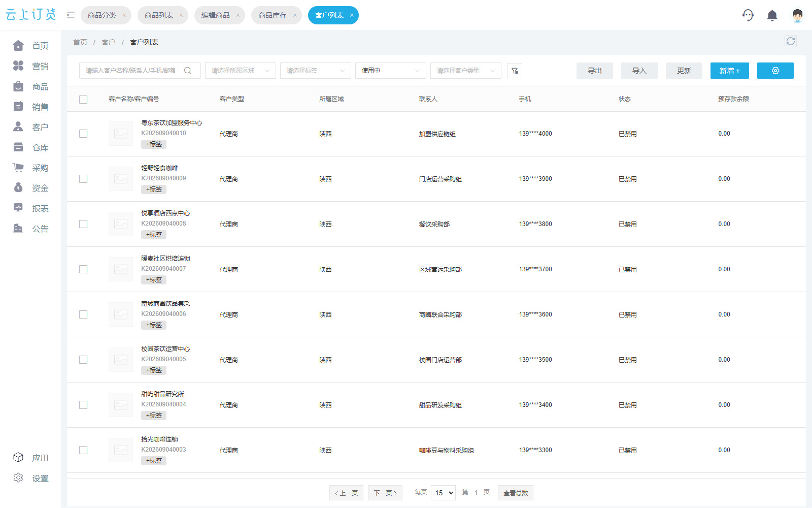812x508 pixels.
Task: Add a tag to 甜屿甜品研究所 via +标签
Action: (x=154, y=416)
